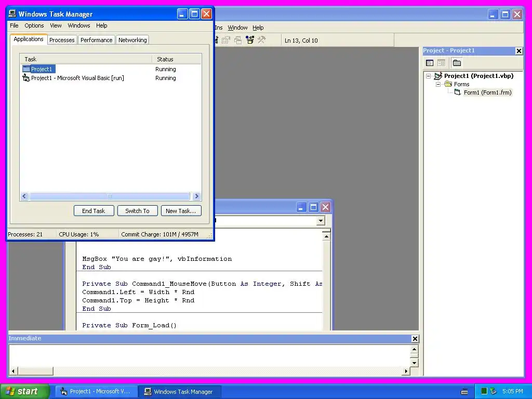
Task: Open the code window procedure dropdown
Action: (x=321, y=221)
